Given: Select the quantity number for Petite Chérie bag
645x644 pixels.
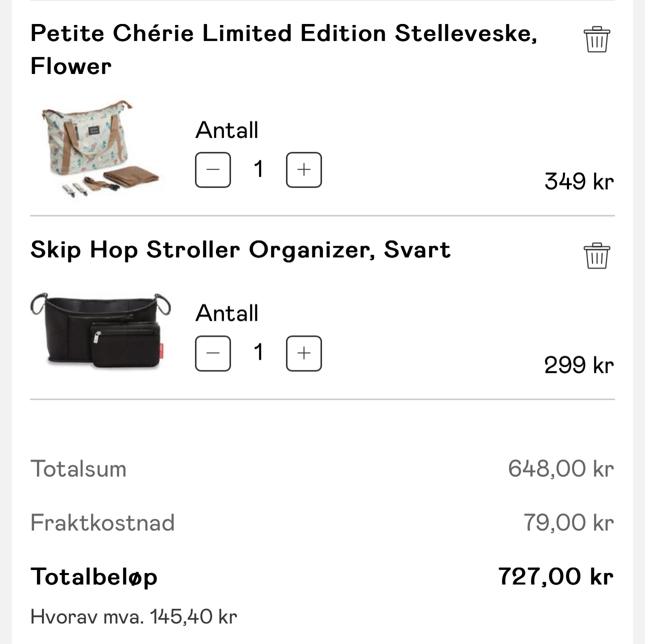Looking at the screenshot, I should click(258, 169).
